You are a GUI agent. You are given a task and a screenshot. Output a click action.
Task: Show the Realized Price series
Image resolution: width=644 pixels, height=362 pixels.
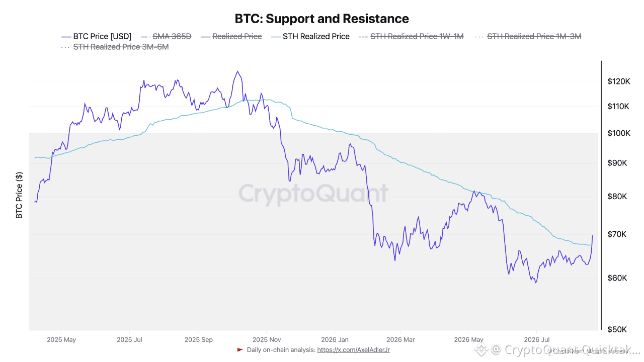pyautogui.click(x=231, y=36)
